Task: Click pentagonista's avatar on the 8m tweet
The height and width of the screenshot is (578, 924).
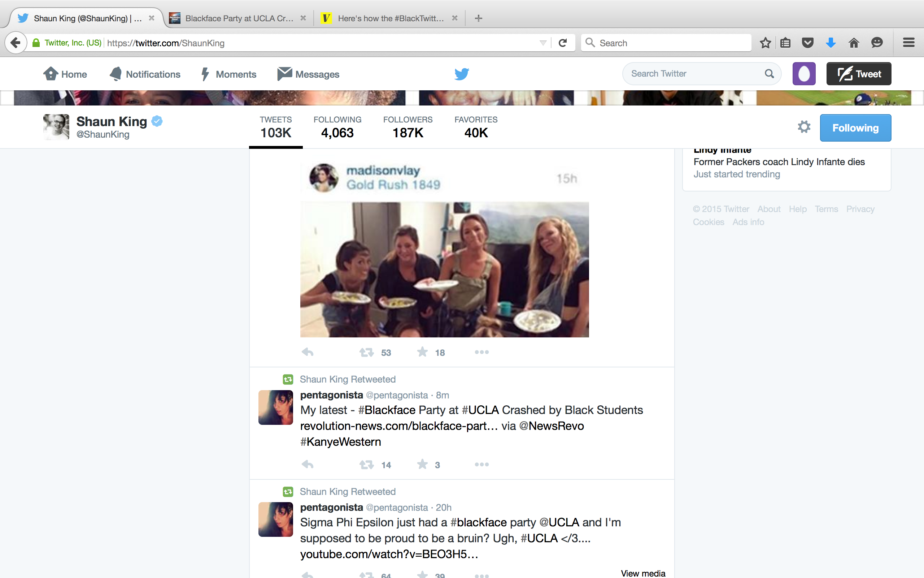Action: pyautogui.click(x=276, y=407)
